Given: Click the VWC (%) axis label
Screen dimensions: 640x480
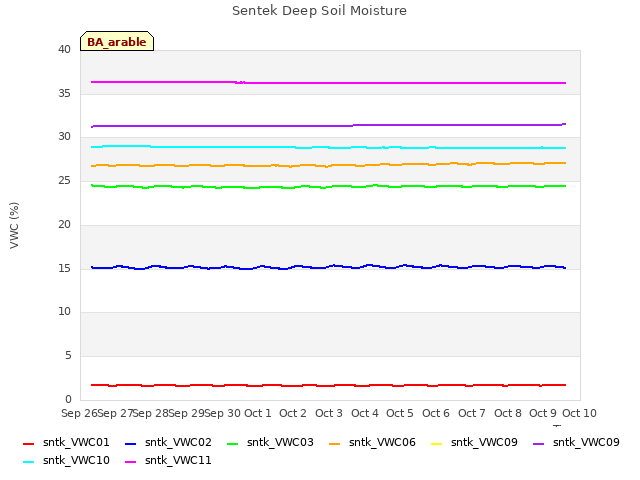Looking at the screenshot, I should 14,225.
